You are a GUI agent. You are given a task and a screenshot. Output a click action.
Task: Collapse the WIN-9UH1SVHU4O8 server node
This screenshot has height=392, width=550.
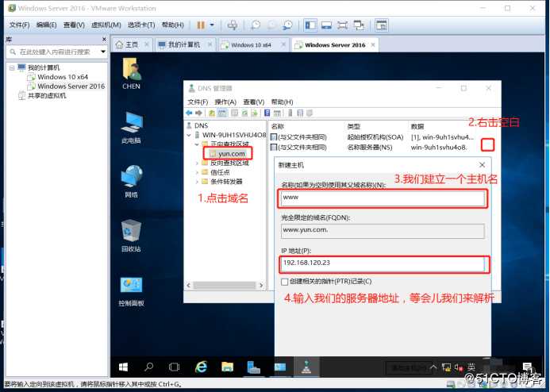[189, 135]
